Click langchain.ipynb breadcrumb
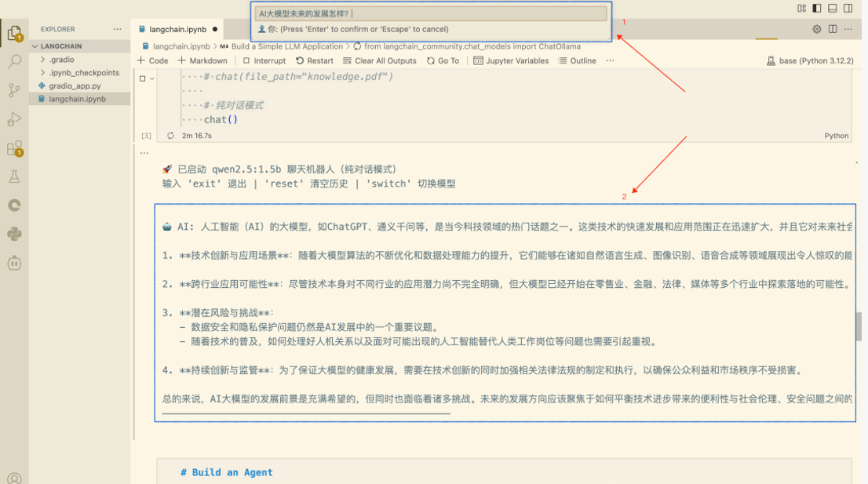This screenshot has width=868, height=484. point(176,46)
